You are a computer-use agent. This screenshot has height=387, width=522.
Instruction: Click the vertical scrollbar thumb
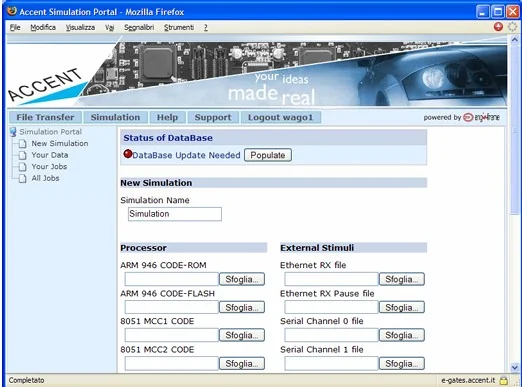point(515,129)
